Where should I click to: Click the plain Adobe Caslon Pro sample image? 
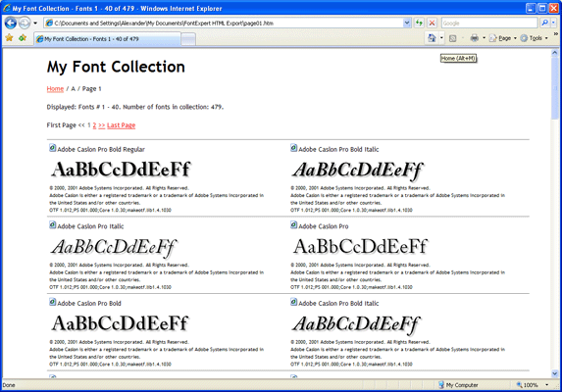pyautogui.click(x=361, y=247)
